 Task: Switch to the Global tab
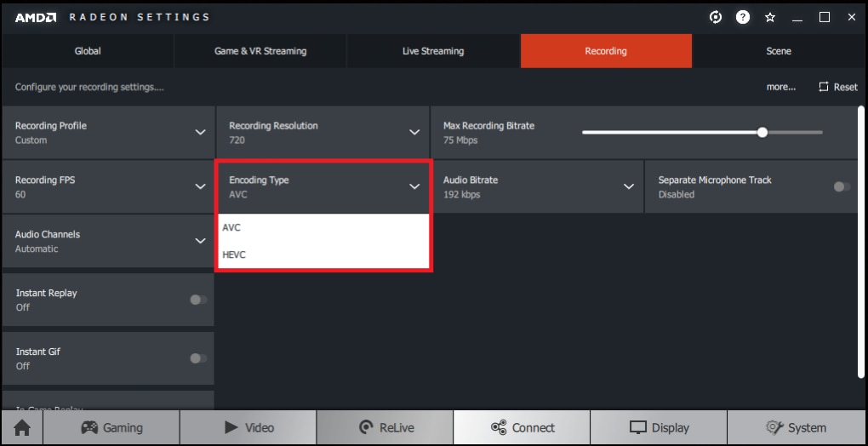coord(88,51)
